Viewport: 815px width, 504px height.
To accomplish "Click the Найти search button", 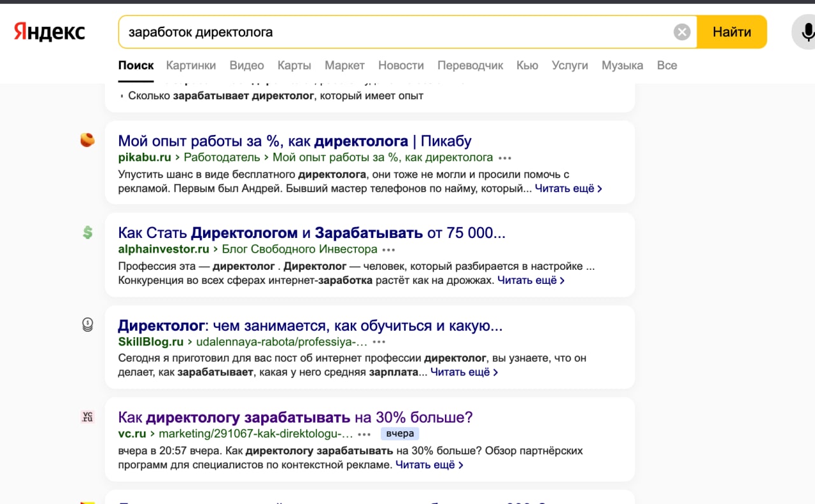I will point(732,32).
